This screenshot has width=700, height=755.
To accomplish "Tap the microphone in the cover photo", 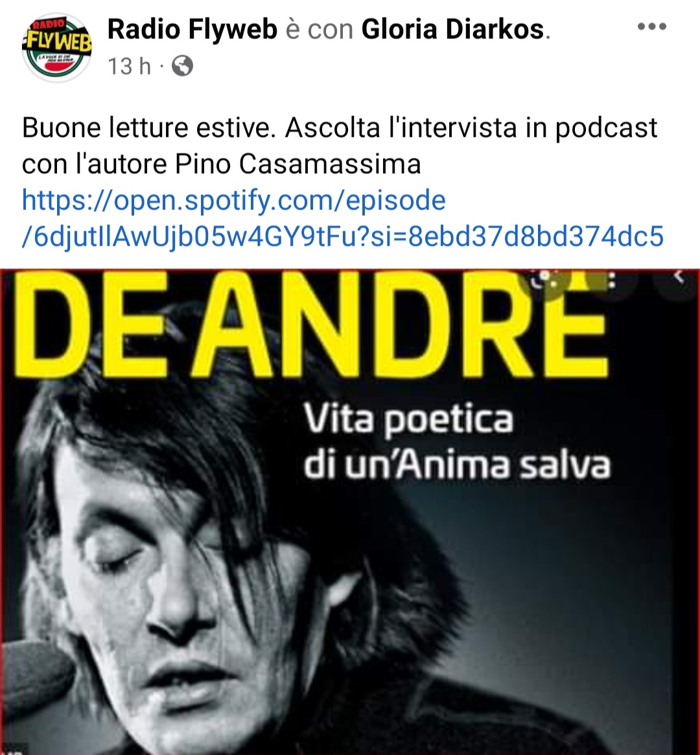I will tap(36, 677).
